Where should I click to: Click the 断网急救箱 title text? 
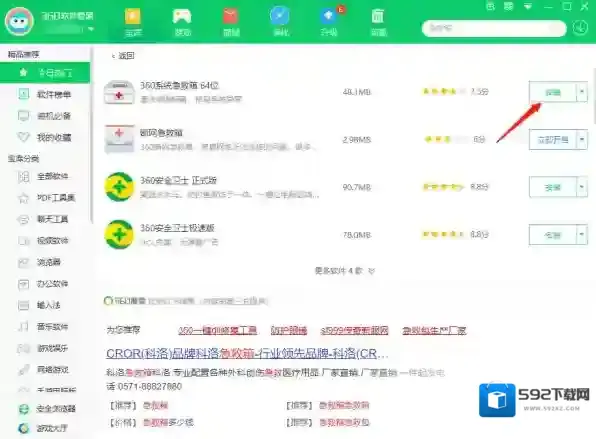tap(161, 133)
